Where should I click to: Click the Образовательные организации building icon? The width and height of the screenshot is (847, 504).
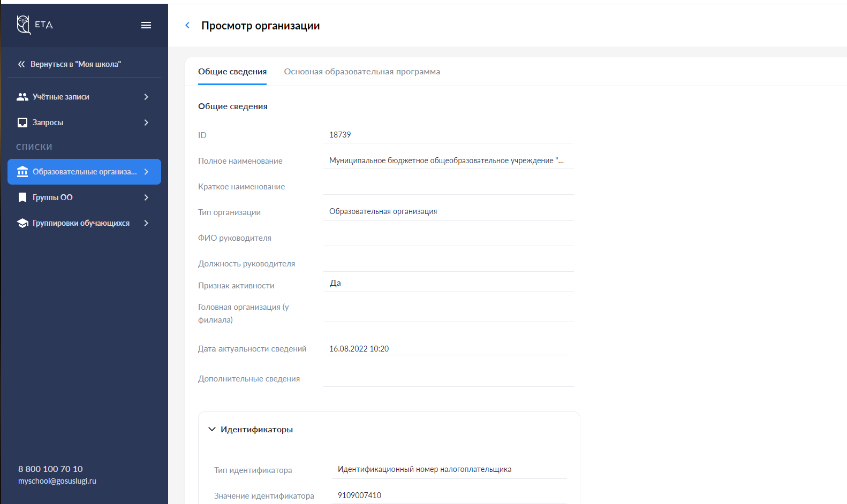[x=22, y=172]
